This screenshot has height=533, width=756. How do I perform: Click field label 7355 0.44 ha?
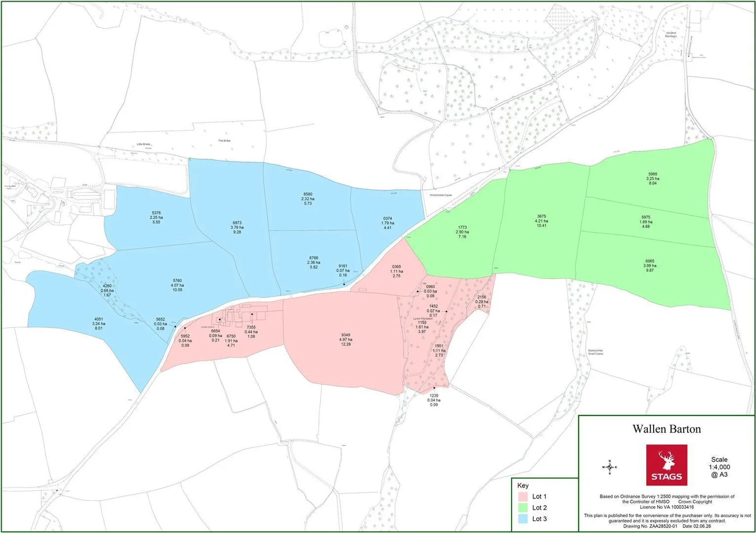pyautogui.click(x=251, y=332)
